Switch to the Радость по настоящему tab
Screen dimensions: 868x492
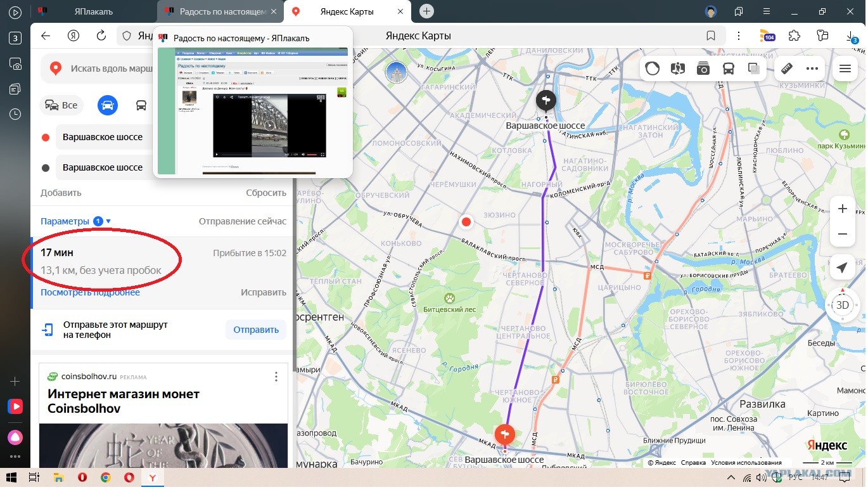219,11
